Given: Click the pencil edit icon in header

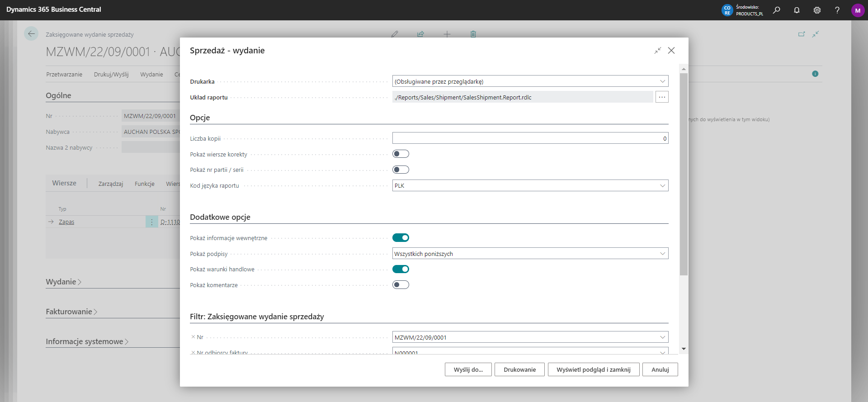Looking at the screenshot, I should click(x=395, y=34).
